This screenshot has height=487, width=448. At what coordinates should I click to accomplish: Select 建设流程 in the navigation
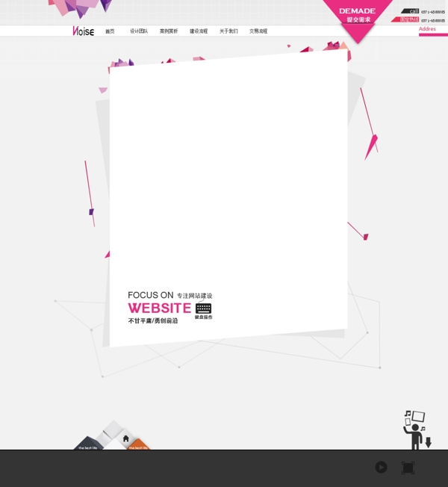pyautogui.click(x=199, y=31)
